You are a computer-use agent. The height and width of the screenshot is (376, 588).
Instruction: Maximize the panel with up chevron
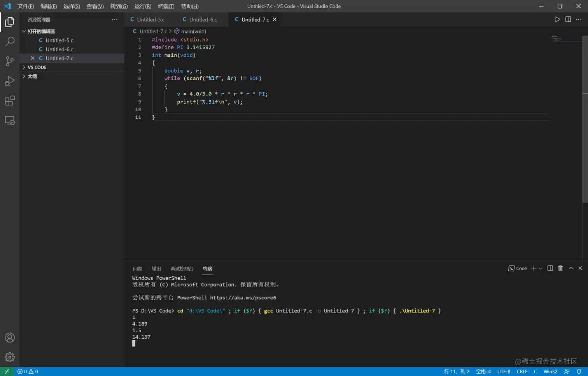[x=571, y=268]
